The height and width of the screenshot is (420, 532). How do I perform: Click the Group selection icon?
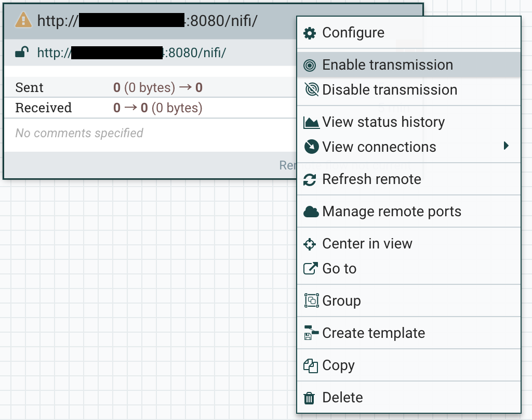(x=312, y=300)
